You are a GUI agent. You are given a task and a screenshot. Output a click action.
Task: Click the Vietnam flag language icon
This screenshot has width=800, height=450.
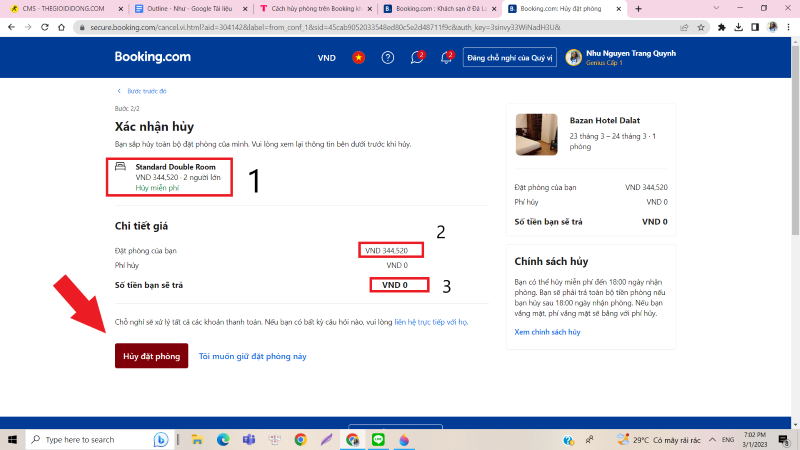[x=357, y=58]
